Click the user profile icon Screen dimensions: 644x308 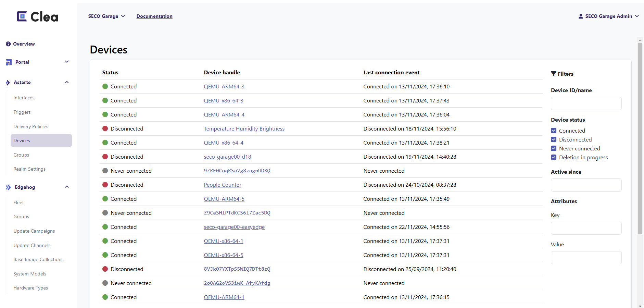pyautogui.click(x=580, y=16)
